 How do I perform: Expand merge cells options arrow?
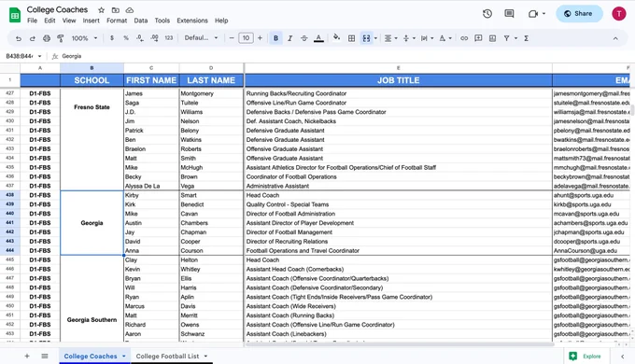click(375, 38)
